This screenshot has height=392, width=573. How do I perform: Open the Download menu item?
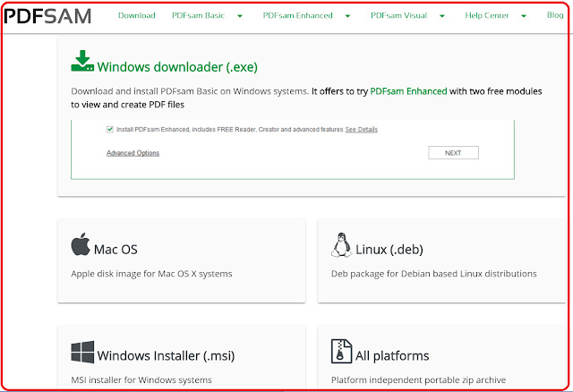[x=137, y=15]
